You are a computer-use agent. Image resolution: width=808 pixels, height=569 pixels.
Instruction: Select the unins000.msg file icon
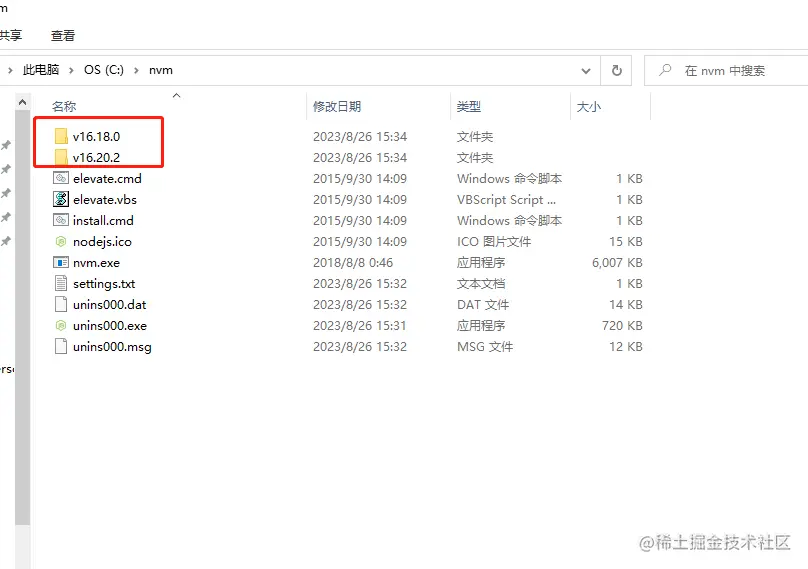61,346
